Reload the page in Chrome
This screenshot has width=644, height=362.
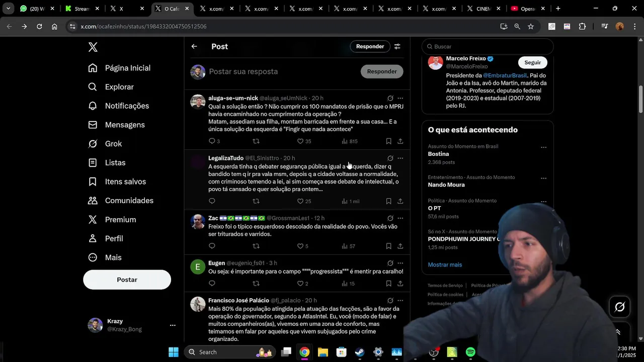tap(39, 26)
